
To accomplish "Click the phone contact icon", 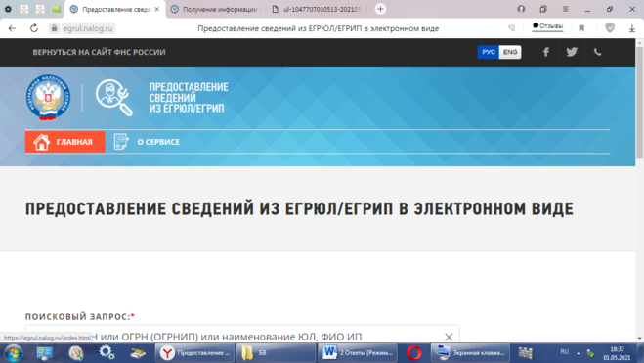I will tap(598, 52).
